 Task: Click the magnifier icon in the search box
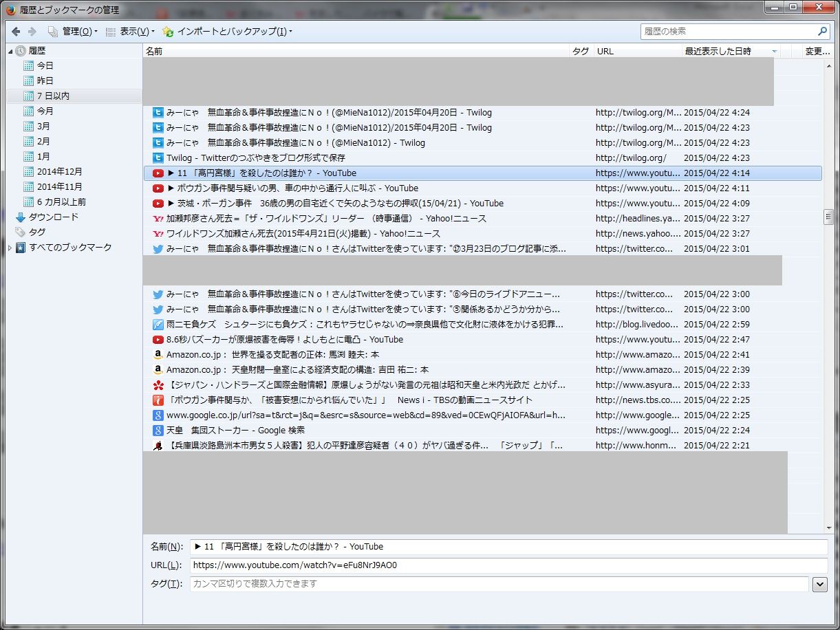823,32
